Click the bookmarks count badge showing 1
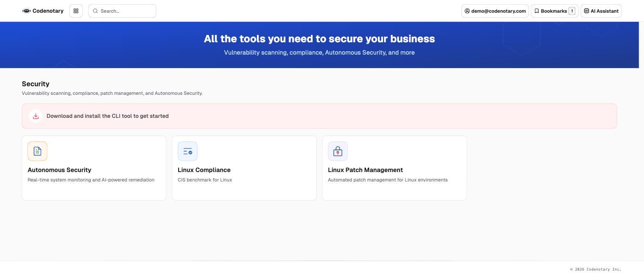 pyautogui.click(x=572, y=11)
